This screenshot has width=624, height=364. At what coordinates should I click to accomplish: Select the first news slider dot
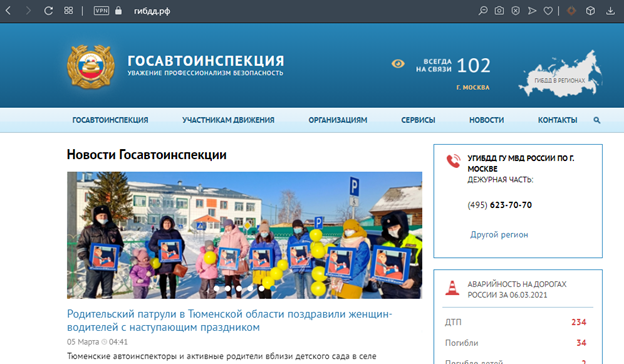coord(216,288)
